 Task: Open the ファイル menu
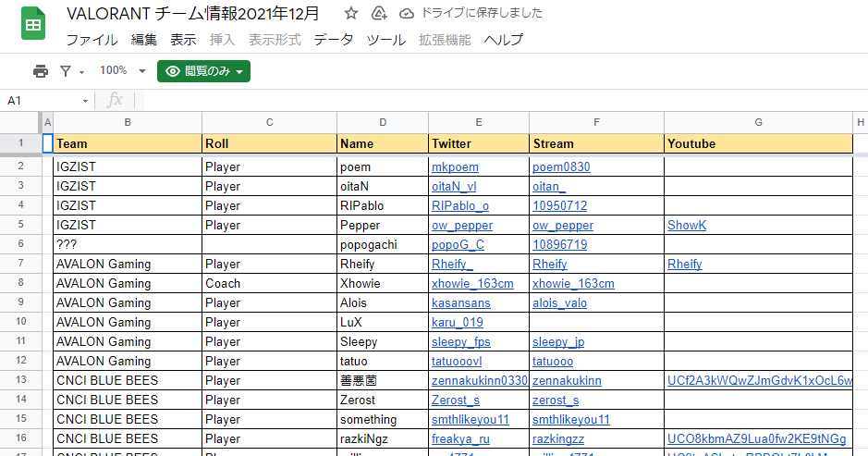pyautogui.click(x=92, y=40)
